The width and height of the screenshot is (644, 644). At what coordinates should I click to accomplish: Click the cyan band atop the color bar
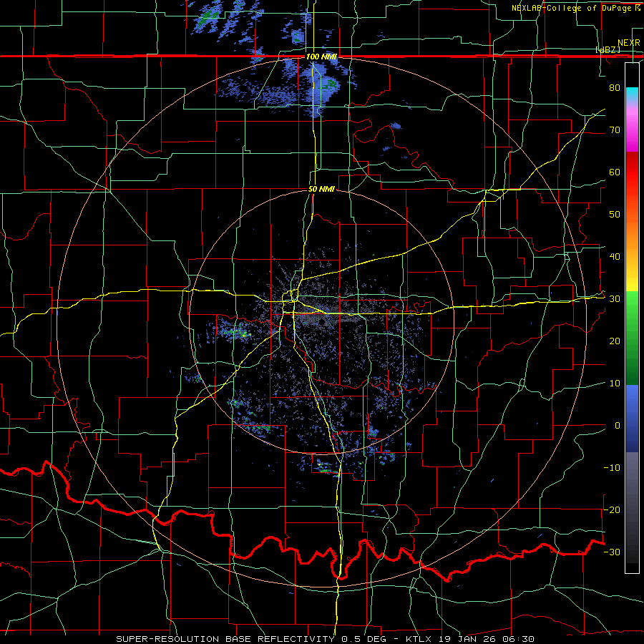[632, 94]
